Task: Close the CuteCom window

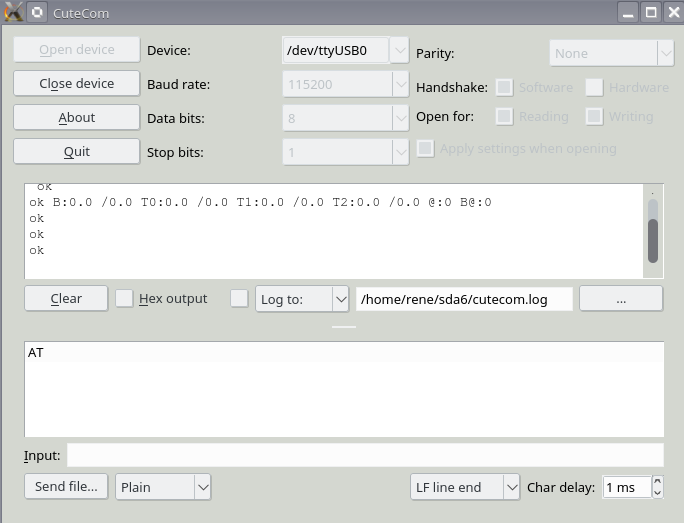Action: [x=672, y=13]
